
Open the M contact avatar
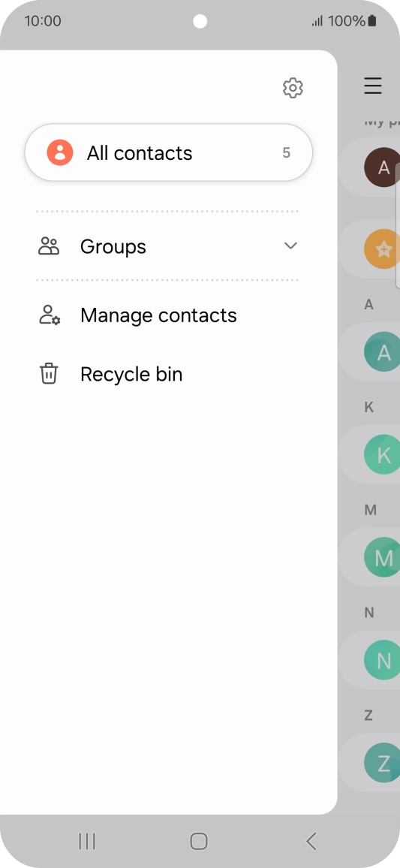(382, 557)
